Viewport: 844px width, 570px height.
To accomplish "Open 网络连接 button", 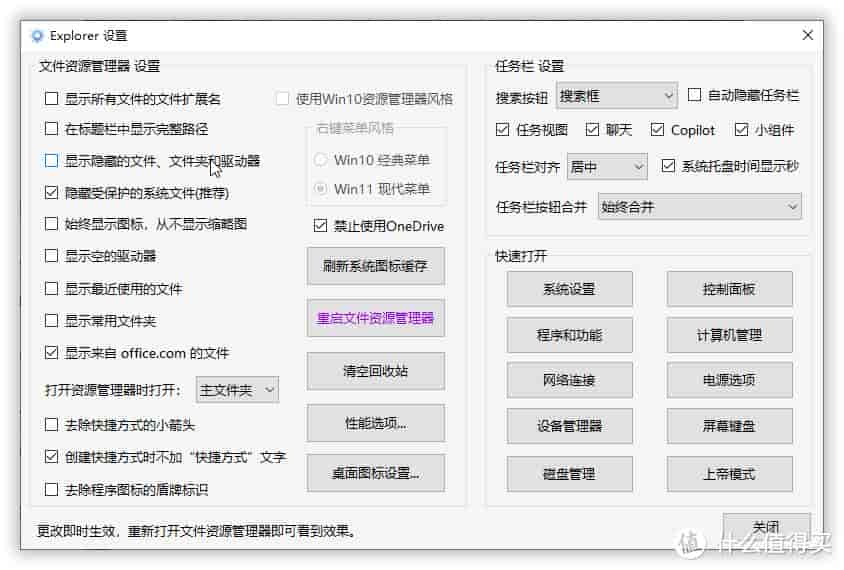I will 569,380.
